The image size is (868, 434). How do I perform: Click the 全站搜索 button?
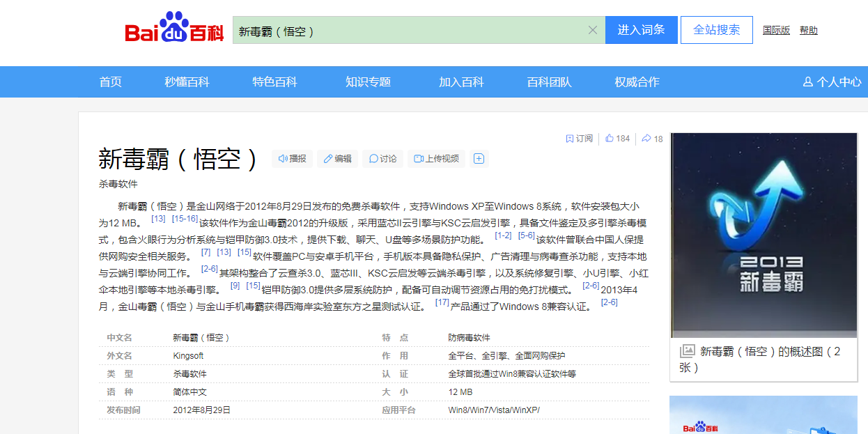(x=717, y=30)
